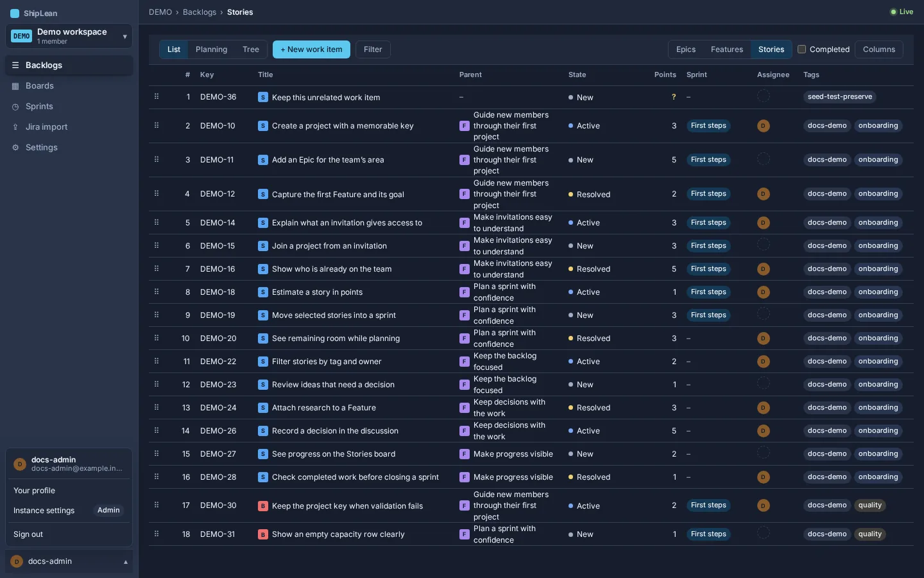Click the story type icon for DEMO-10

[x=263, y=126]
